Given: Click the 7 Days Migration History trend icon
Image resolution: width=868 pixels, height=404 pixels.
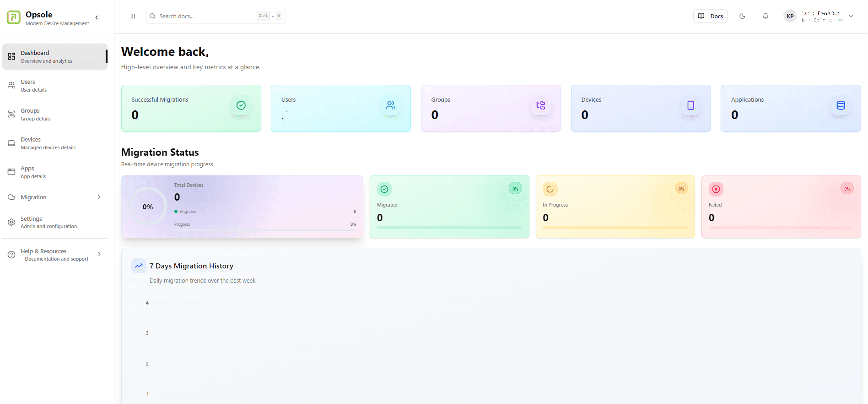Looking at the screenshot, I should (x=139, y=266).
